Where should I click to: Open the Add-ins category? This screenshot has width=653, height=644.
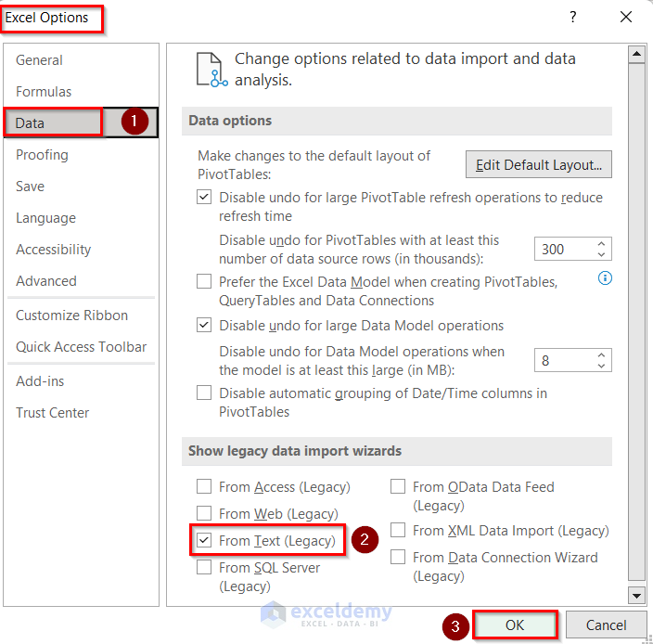[x=81, y=381]
